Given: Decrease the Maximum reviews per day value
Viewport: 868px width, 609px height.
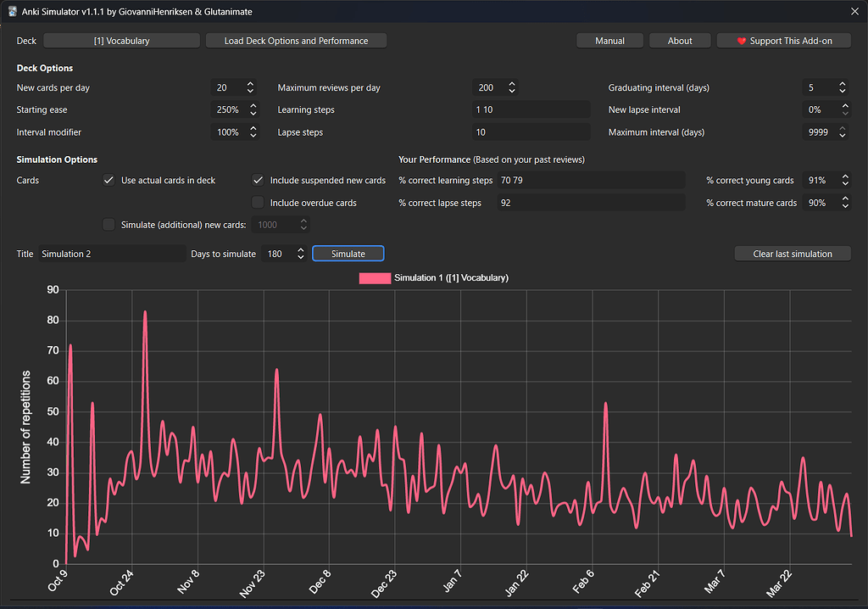Looking at the screenshot, I should (512, 92).
